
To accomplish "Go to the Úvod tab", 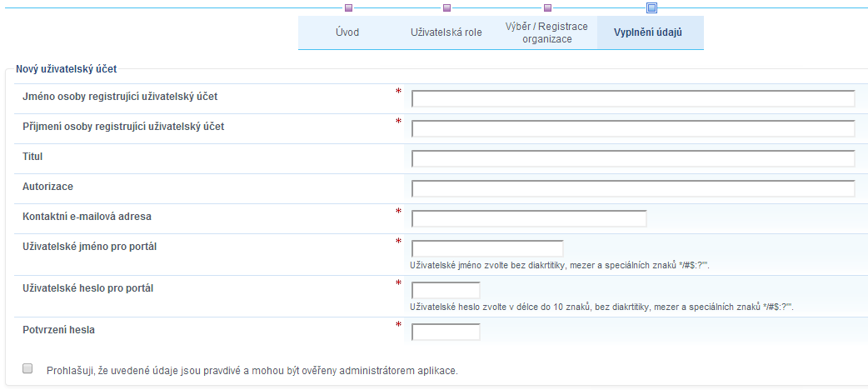I will [x=347, y=33].
